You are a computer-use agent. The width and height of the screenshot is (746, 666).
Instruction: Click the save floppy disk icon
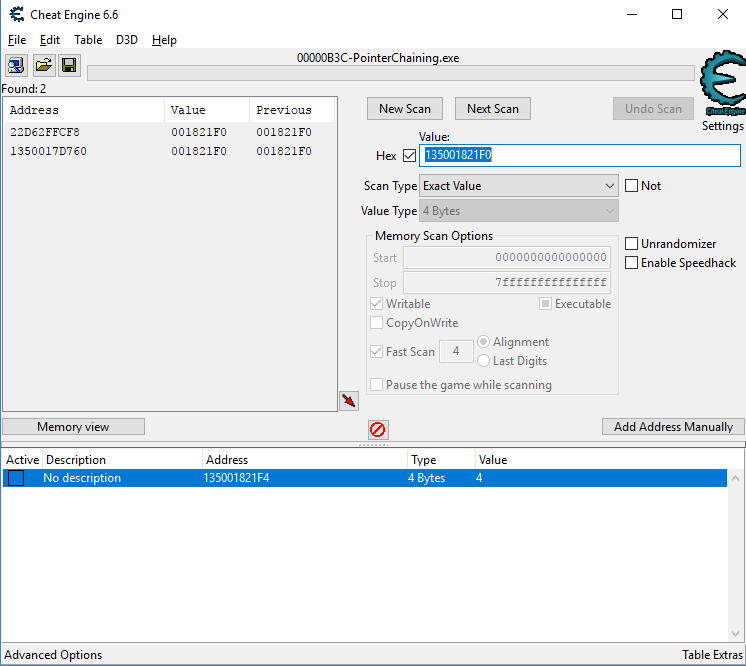(x=69, y=65)
